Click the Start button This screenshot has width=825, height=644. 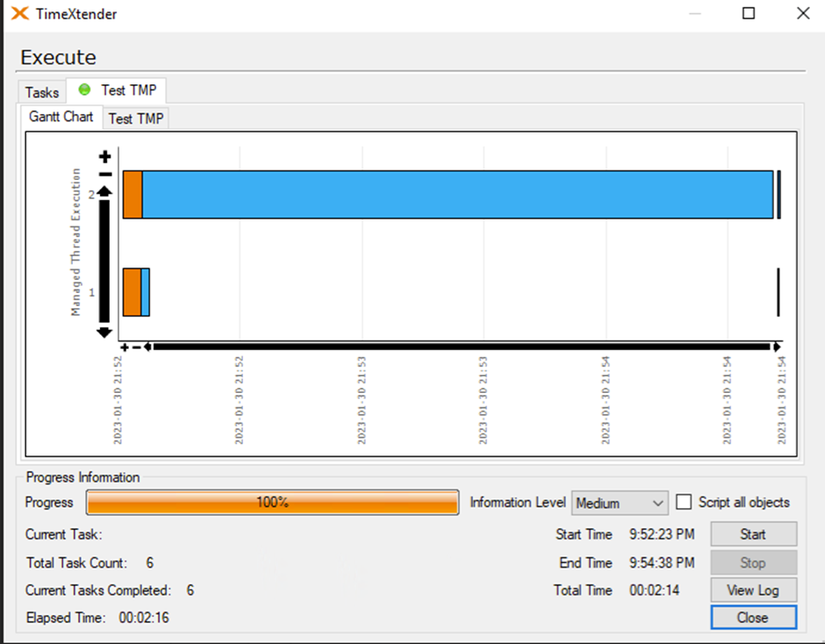pyautogui.click(x=753, y=534)
